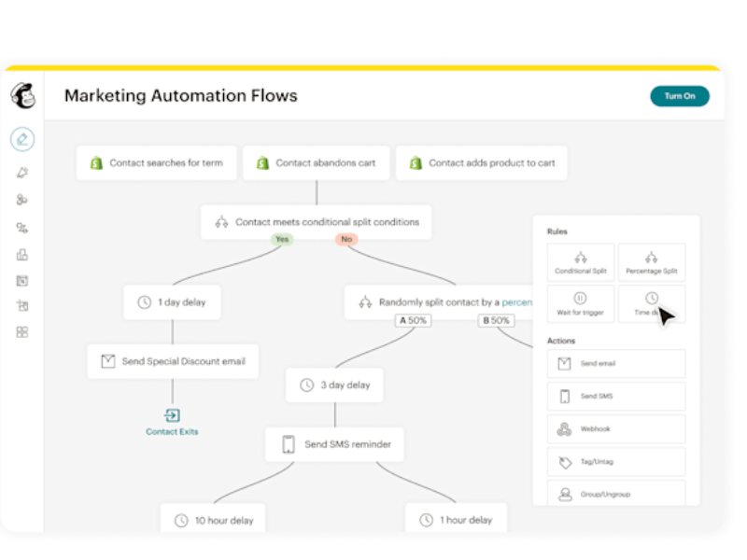Choose the Wait for trigger rule
Viewport: 747px width, 560px height.
tap(580, 303)
